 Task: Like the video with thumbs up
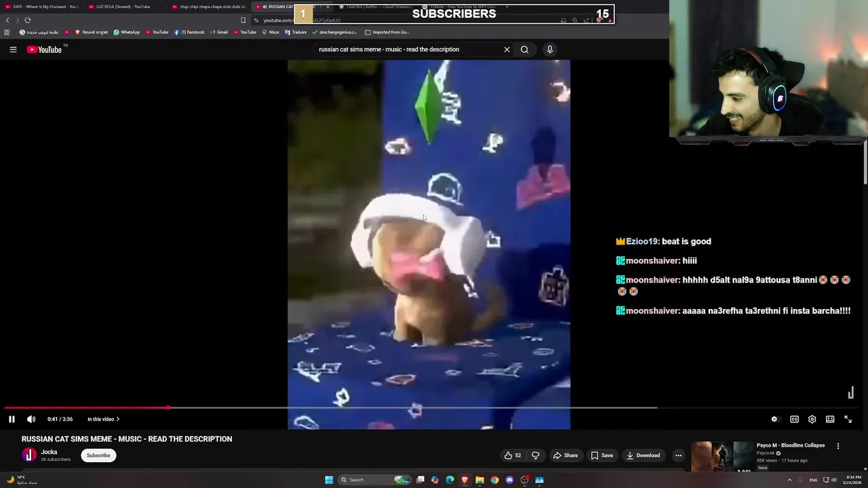click(x=513, y=455)
